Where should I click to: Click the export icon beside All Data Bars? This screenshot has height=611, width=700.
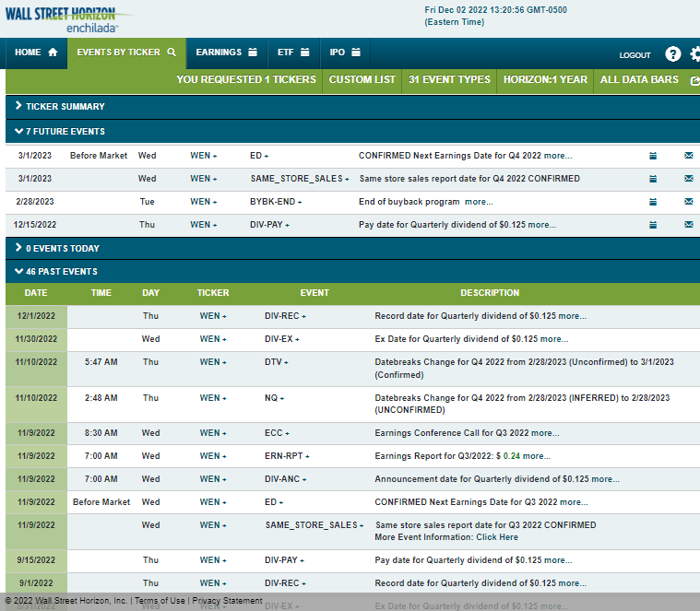[694, 80]
